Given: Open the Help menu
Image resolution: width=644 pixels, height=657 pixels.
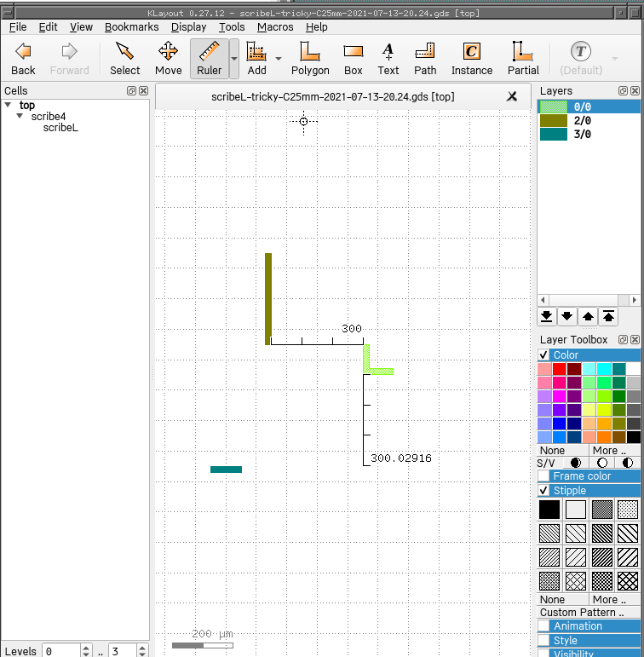Looking at the screenshot, I should coord(316,27).
